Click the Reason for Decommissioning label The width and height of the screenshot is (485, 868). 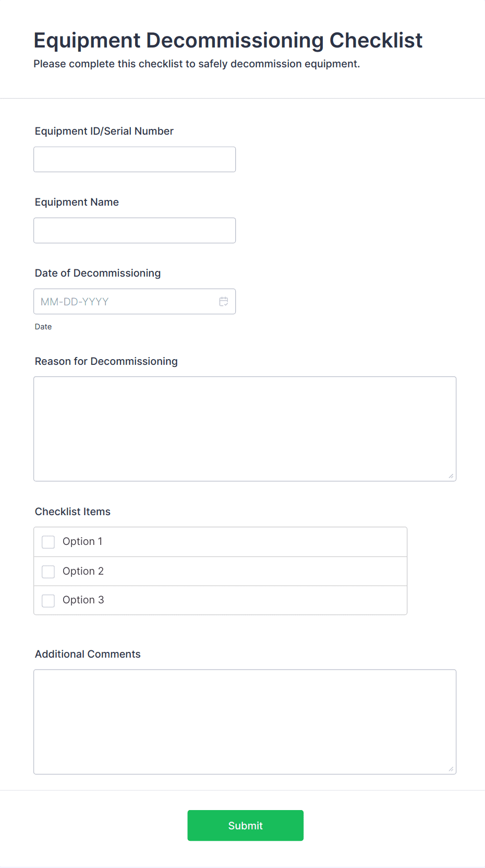(x=106, y=362)
